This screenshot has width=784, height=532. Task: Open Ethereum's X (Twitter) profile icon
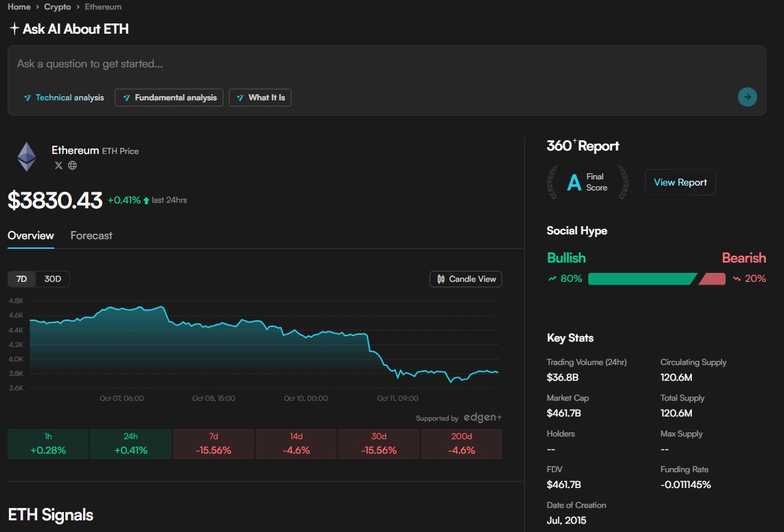tap(58, 165)
